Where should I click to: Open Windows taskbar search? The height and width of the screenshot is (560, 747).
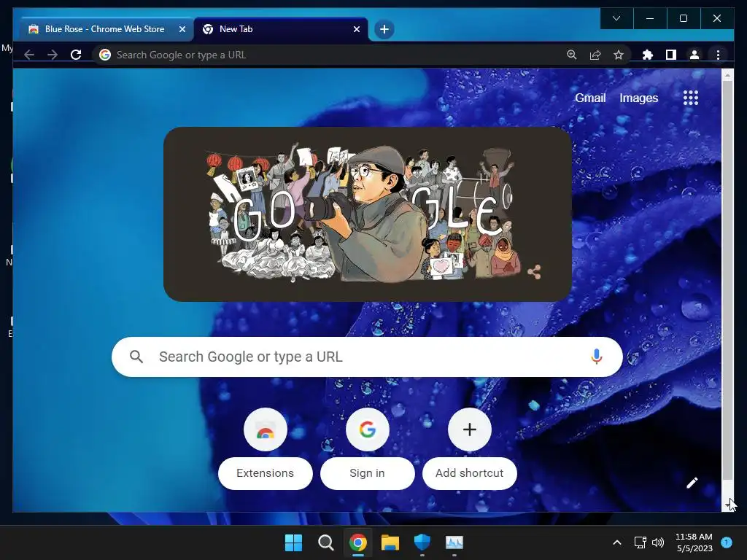point(326,542)
